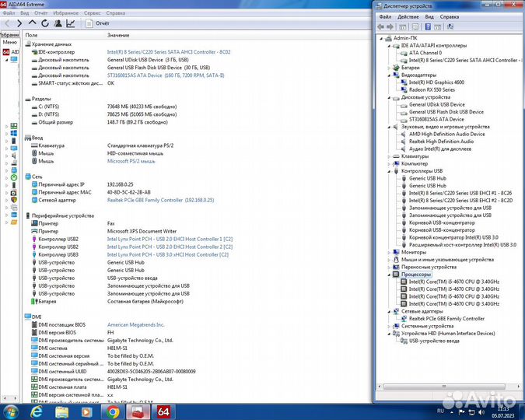Collapse Видеоадаптеры node
The width and height of the screenshot is (525, 420).
coord(389,75)
